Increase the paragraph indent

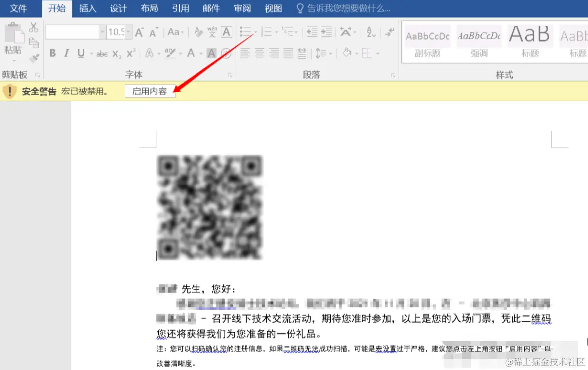(327, 32)
